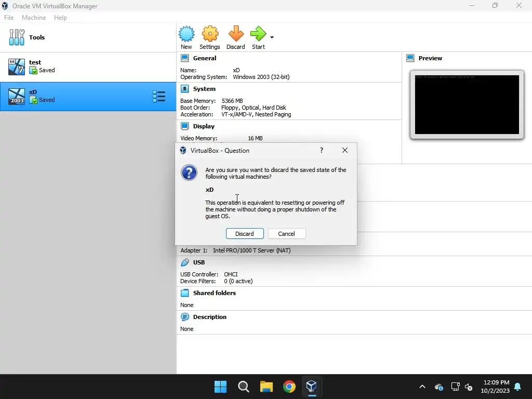The width and height of the screenshot is (532, 399).
Task: Click the dialog's help question mark button
Action: [322, 150]
